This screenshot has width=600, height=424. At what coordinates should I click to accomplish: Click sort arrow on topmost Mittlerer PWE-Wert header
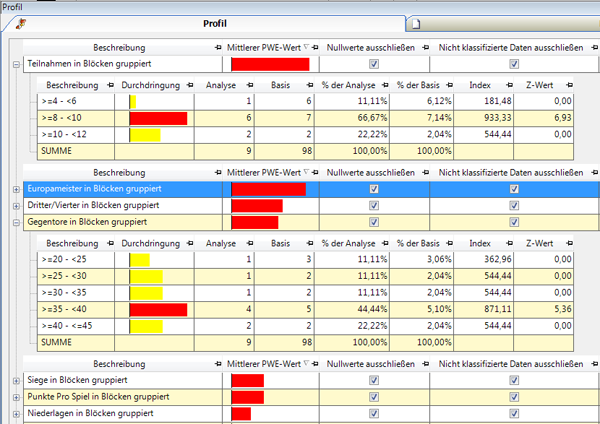pyautogui.click(x=308, y=47)
